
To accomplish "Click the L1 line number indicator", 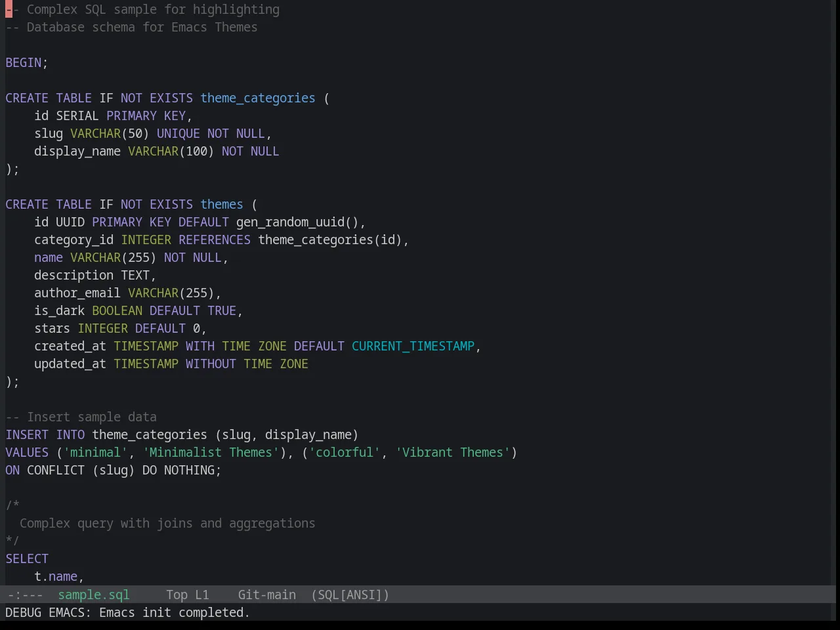I will [x=201, y=595].
